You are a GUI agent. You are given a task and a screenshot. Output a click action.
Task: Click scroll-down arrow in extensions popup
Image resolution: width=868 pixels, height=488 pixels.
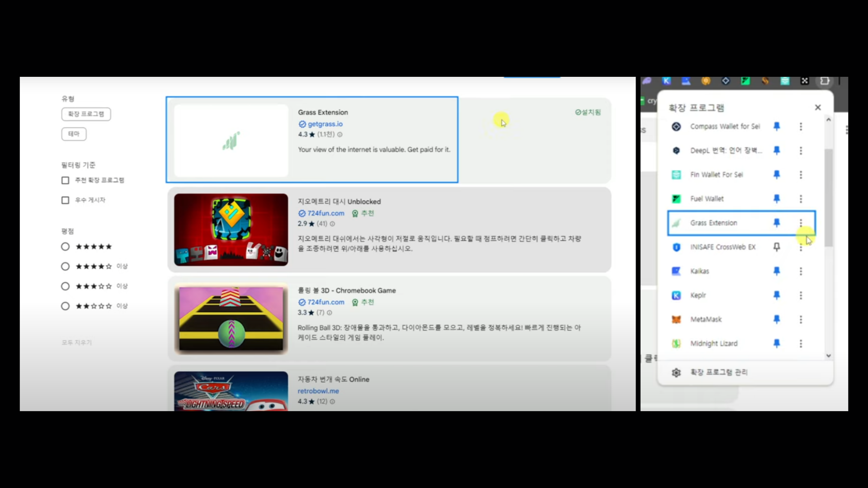[x=829, y=356]
